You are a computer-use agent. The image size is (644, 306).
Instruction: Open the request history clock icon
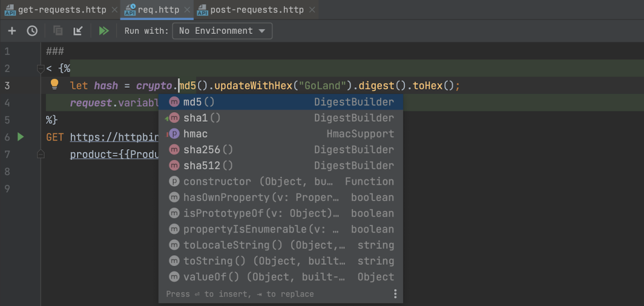coord(32,31)
